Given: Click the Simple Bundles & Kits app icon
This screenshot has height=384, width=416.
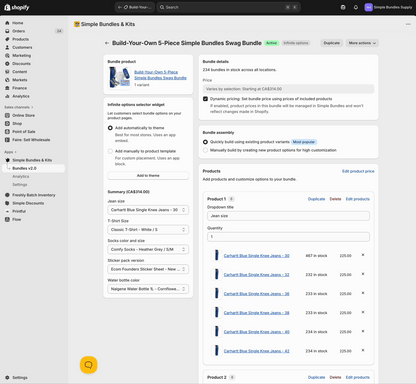Looking at the screenshot, I should (77, 24).
